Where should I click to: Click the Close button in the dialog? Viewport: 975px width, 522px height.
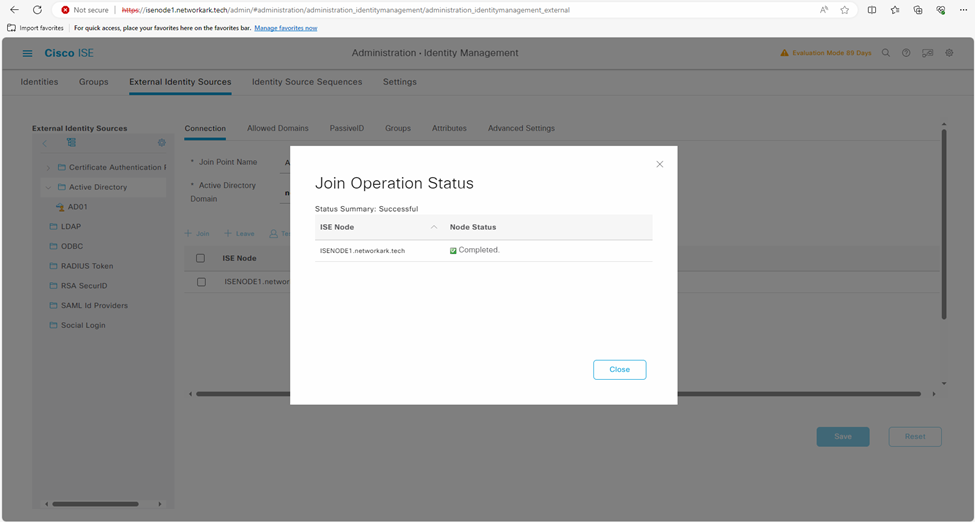pos(619,369)
